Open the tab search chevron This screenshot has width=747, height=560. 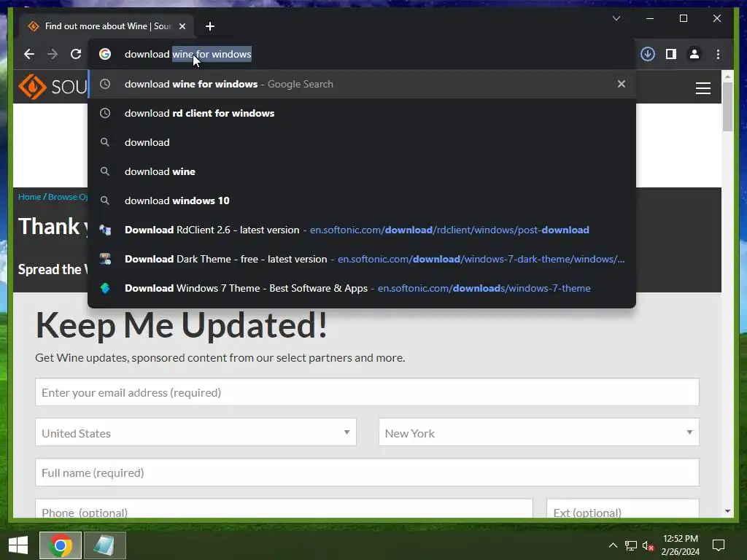(x=616, y=18)
